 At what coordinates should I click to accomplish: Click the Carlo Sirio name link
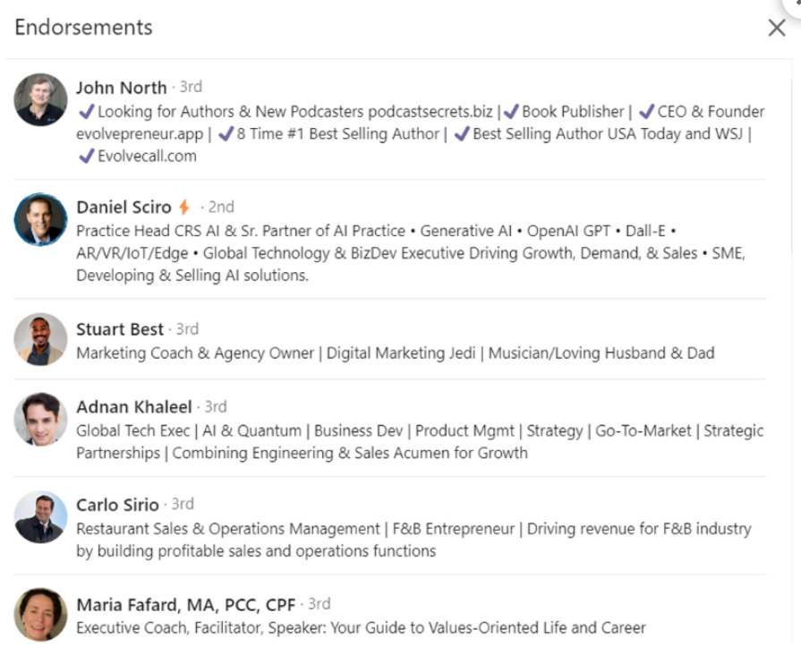[x=117, y=505]
